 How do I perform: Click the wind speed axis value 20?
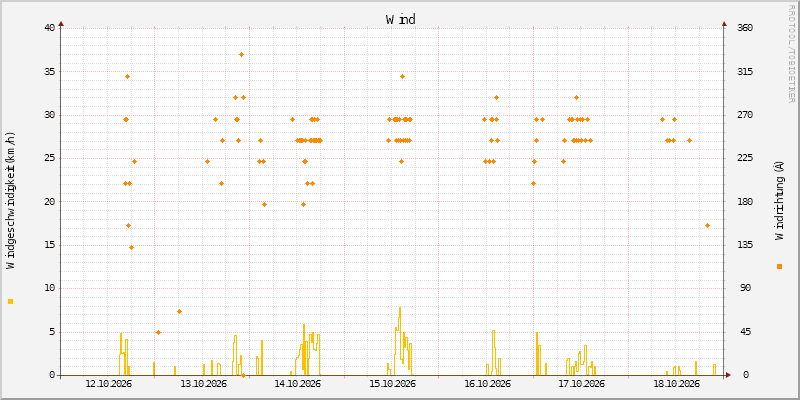tap(49, 202)
